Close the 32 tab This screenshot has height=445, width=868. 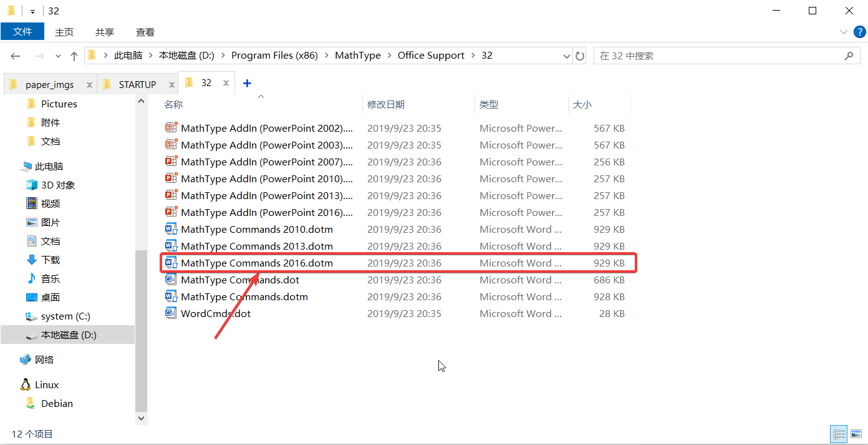226,83
